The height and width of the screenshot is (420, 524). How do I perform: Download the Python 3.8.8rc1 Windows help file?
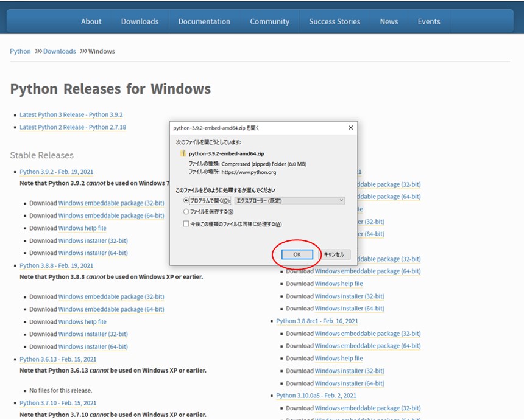339,359
